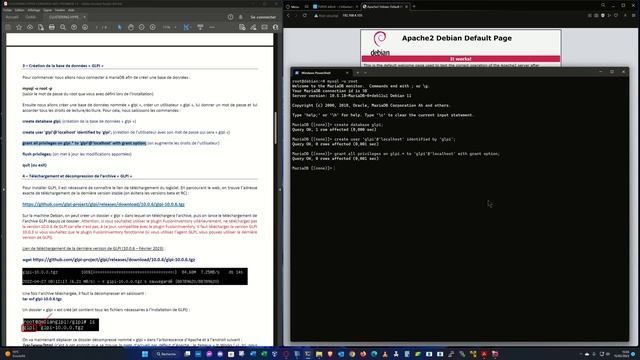Go to previous PDF page
This screenshot has width=640, height=360.
tap(74, 27)
